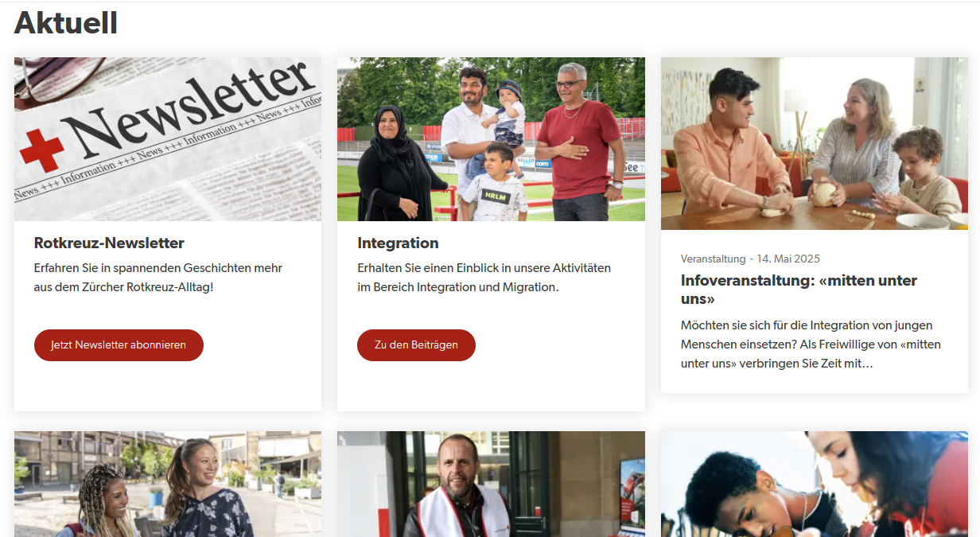The image size is (980, 537).
Task: Click the red cross symbol in the Newsletter image
Action: pyautogui.click(x=41, y=151)
